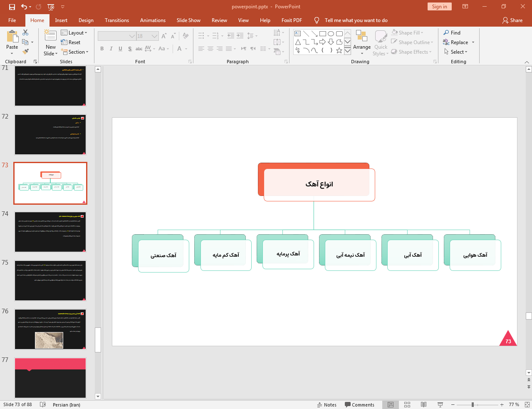Expand the Select dropdown in Editing

coord(456,52)
